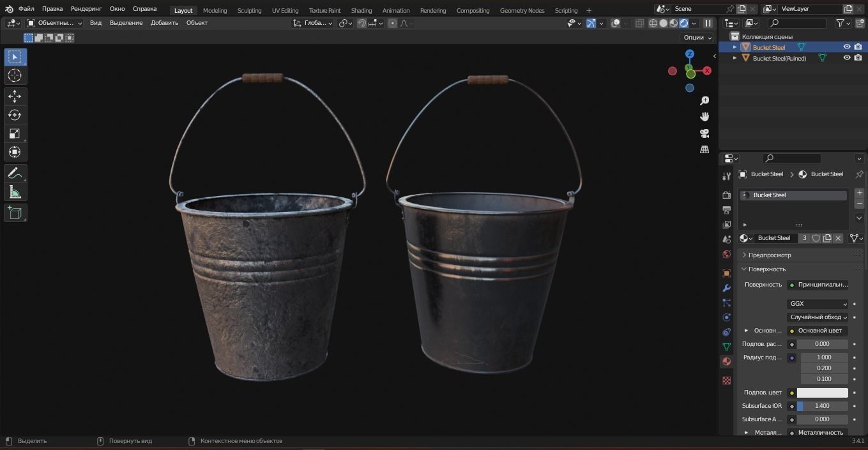Open the Output properties tab

click(726, 209)
